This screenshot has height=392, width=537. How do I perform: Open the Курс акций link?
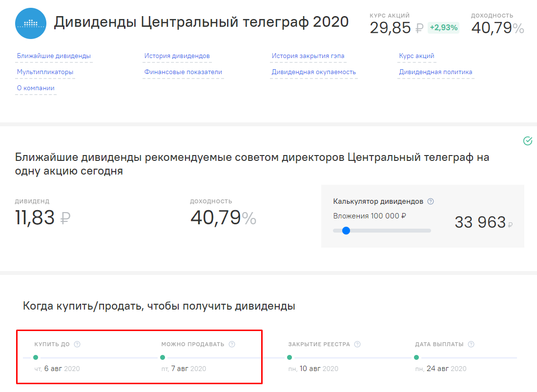click(x=416, y=56)
